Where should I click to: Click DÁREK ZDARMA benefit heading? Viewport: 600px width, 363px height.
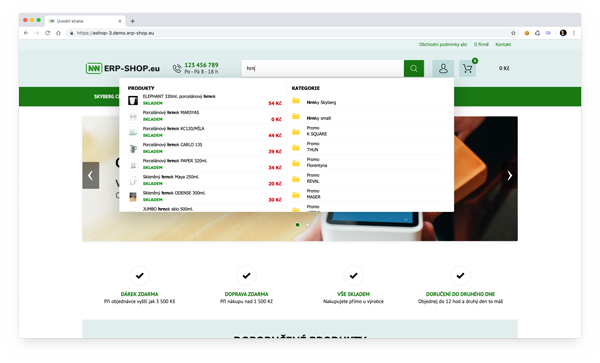[x=139, y=294]
